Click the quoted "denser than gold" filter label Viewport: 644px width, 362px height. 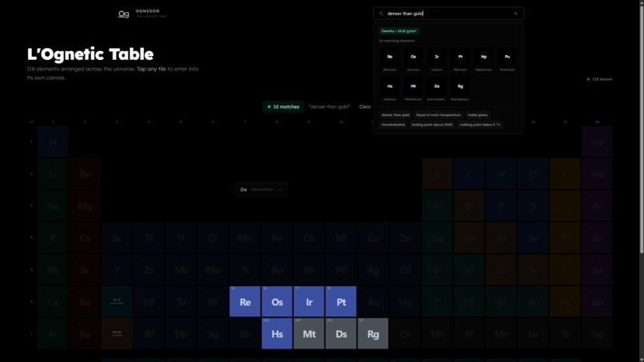(329, 107)
